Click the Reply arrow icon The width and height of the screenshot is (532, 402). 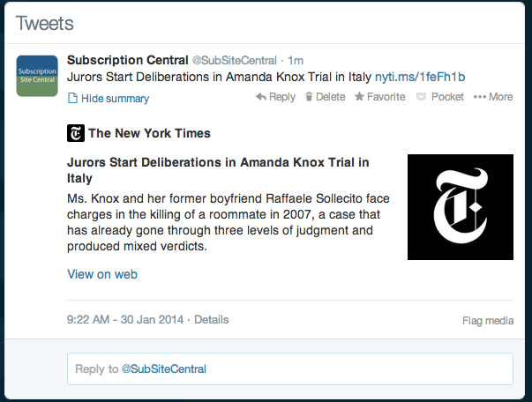click(x=260, y=97)
